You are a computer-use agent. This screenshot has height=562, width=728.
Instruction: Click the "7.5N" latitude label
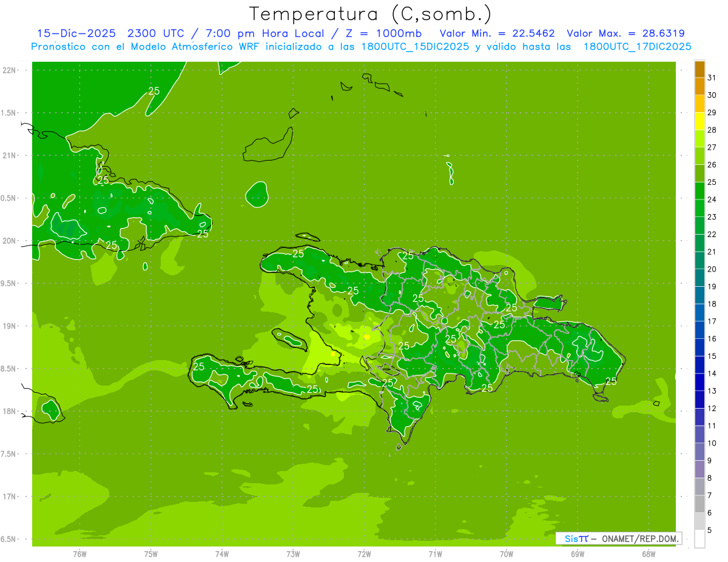[9, 453]
